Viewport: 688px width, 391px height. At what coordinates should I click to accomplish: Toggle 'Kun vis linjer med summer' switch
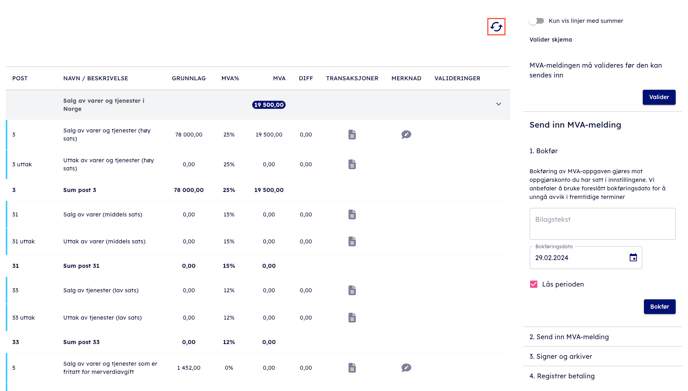click(x=536, y=21)
